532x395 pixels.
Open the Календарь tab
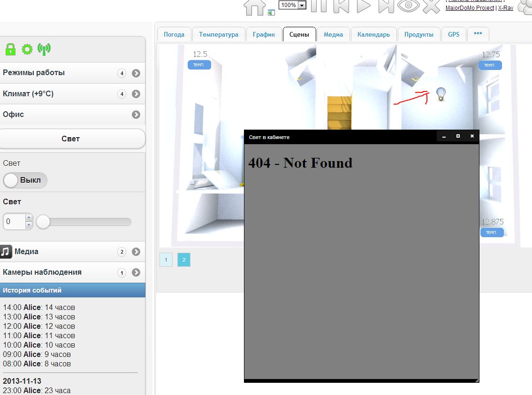(373, 34)
